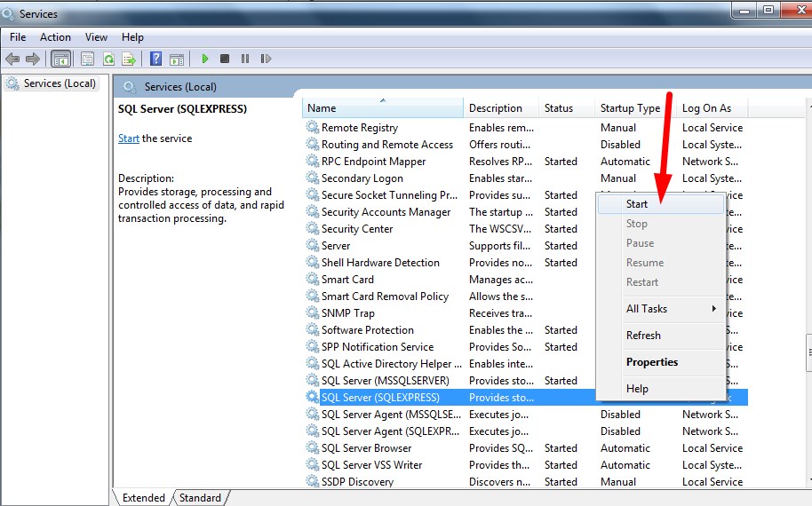The height and width of the screenshot is (506, 812).
Task: Open the Properties toolbar icon
Action: [88, 59]
